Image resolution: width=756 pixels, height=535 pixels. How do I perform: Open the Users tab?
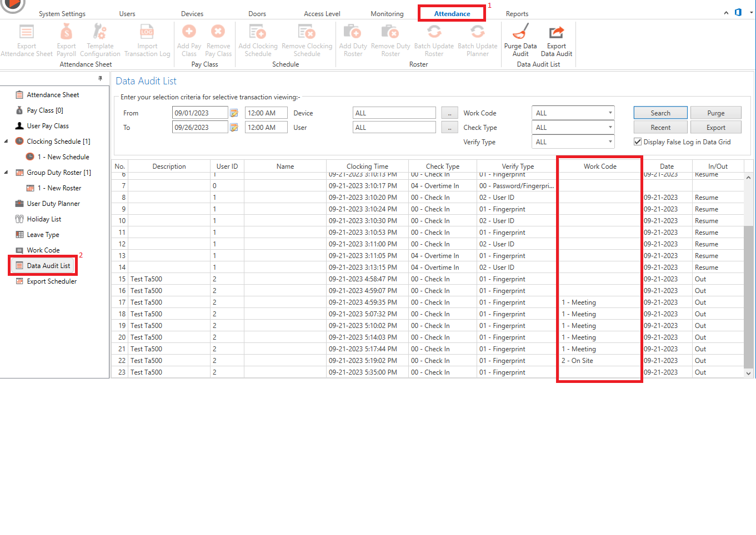pos(127,14)
